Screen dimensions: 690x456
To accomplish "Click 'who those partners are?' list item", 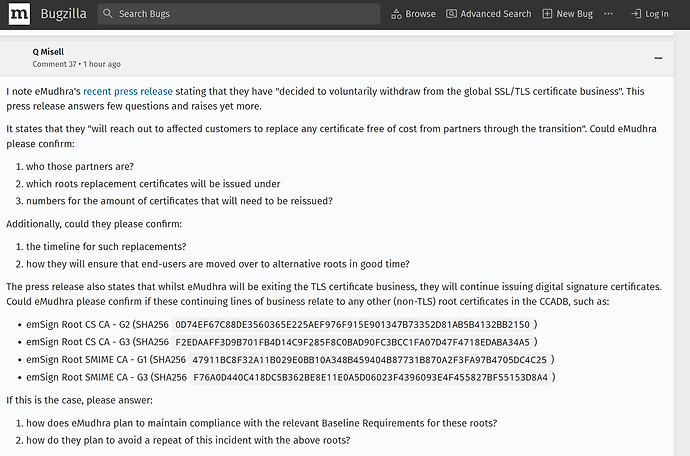I will coord(80,167).
